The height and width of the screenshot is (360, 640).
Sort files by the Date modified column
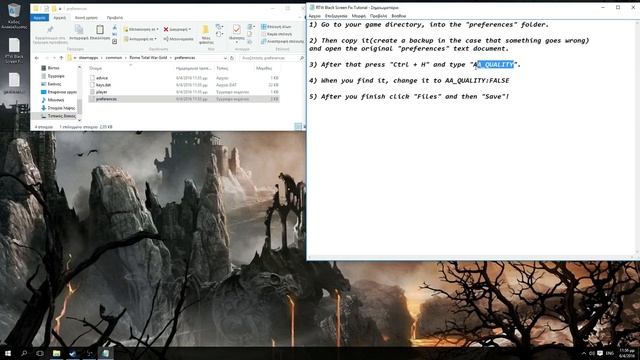pyautogui.click(x=193, y=68)
